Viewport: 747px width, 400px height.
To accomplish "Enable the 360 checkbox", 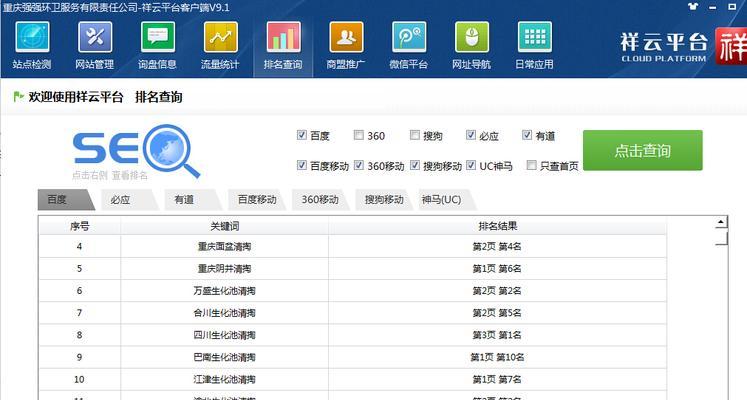I will tap(359, 135).
